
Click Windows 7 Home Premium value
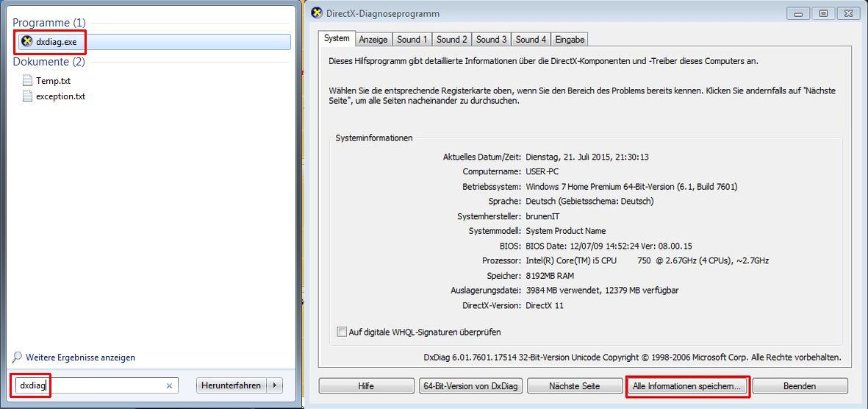(x=631, y=187)
